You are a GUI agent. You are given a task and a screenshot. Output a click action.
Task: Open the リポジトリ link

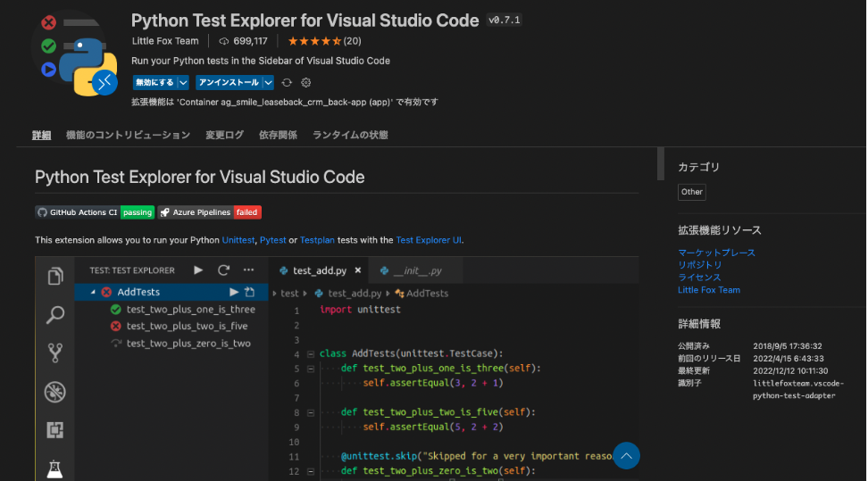700,265
